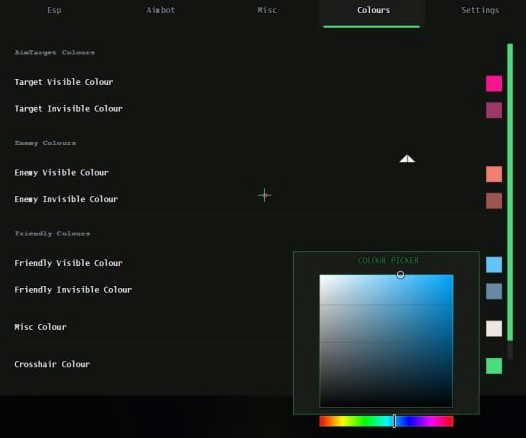This screenshot has height=438, width=526.
Task: Click the Friendly Visible Colour blue swatch
Action: [494, 265]
